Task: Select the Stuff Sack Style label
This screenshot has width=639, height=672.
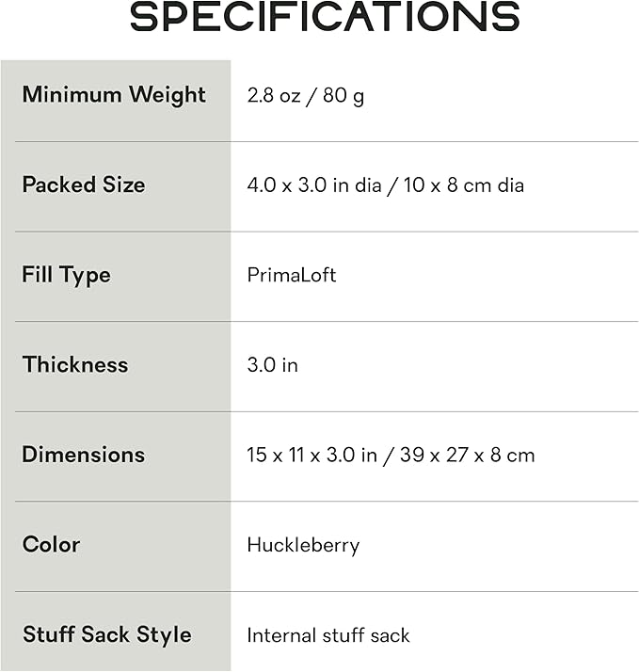Action: click(x=107, y=634)
